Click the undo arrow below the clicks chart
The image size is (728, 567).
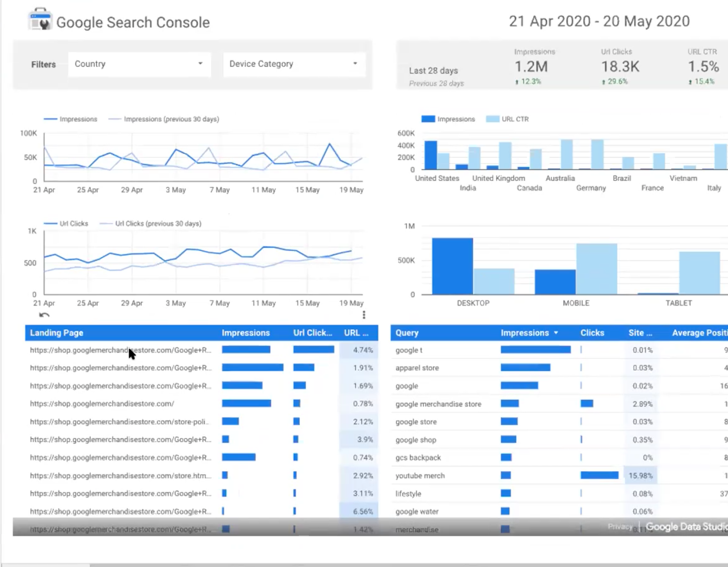point(44,315)
